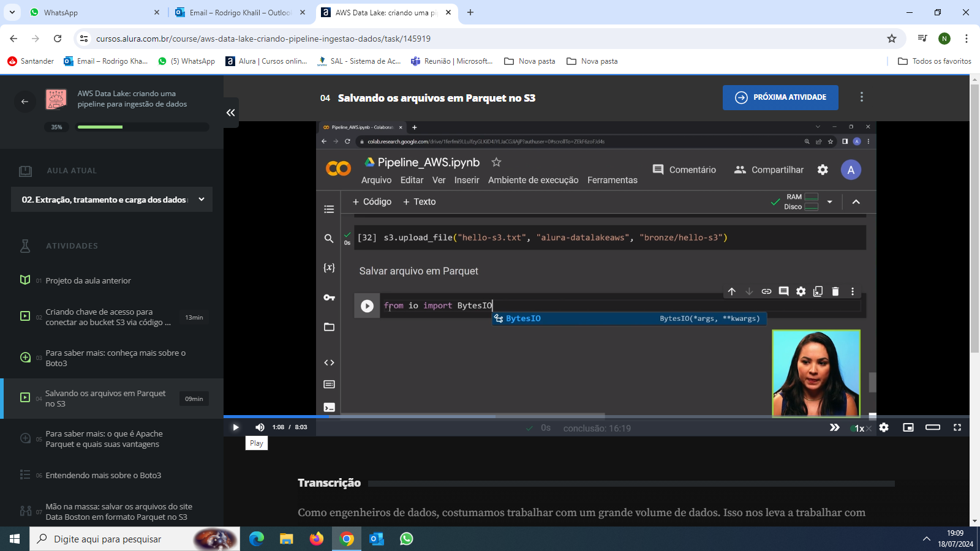Open Reunião Microsoft bookmark

click(452, 61)
